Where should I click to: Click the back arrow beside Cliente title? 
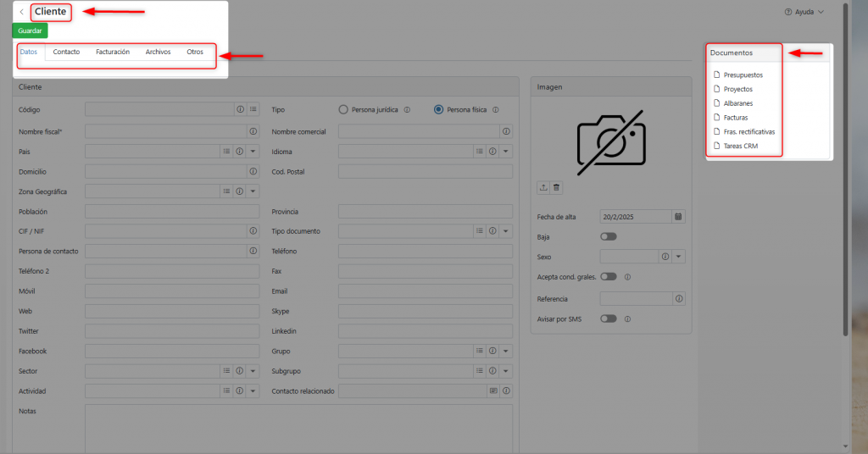[x=21, y=12]
